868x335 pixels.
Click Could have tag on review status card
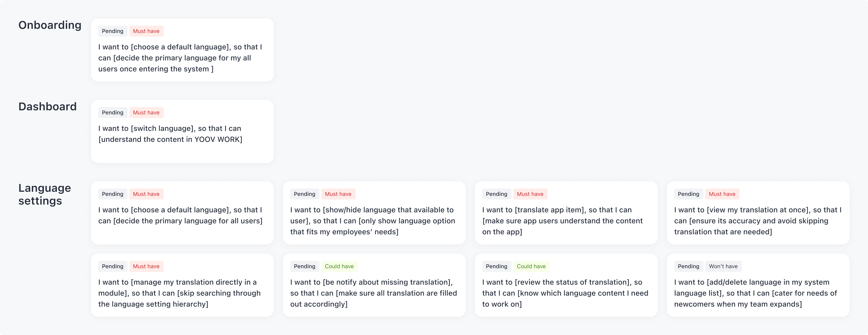(x=531, y=266)
